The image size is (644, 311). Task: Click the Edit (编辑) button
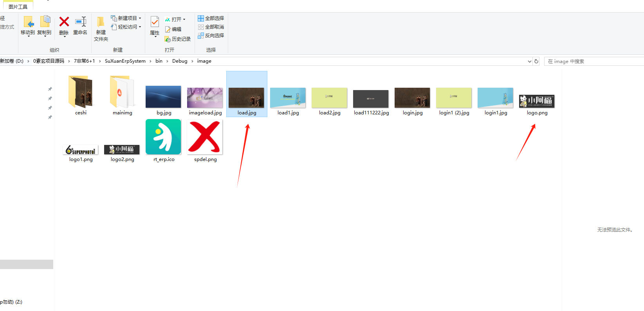(173, 29)
